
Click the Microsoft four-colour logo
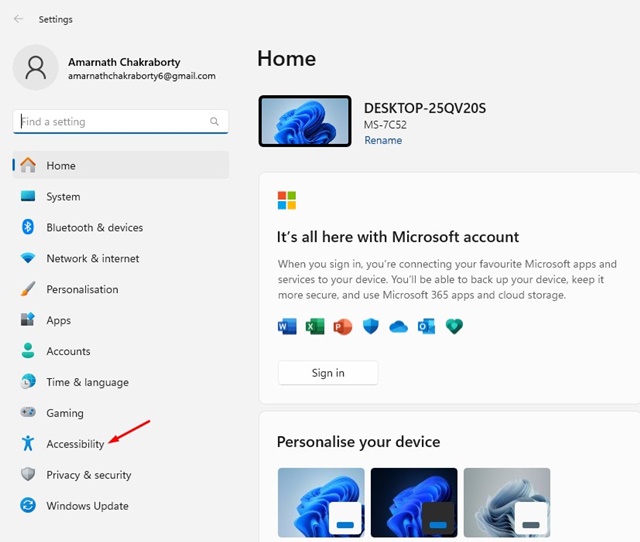pos(287,200)
